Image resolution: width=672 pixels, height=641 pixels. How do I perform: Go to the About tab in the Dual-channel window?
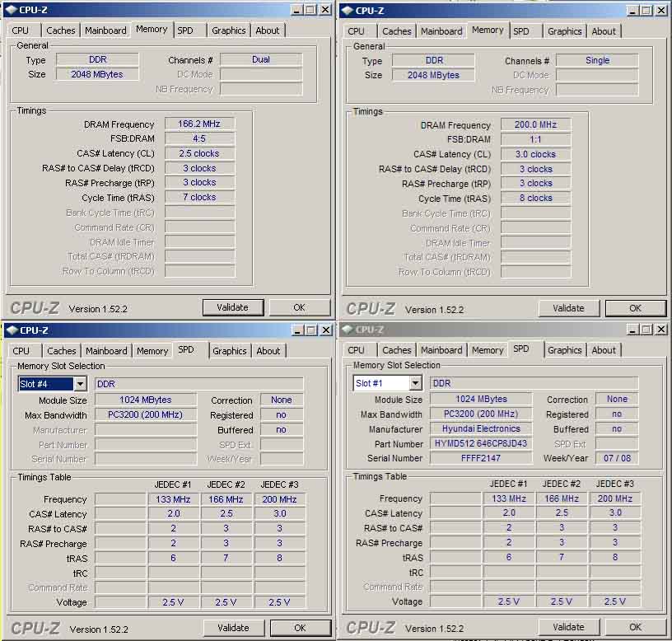tap(267, 30)
